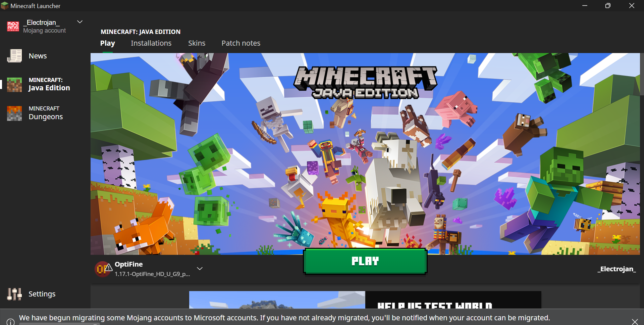Select the 1.17.1-OptiFine_HD_U_G9 version text
The image size is (644, 325).
152,274
